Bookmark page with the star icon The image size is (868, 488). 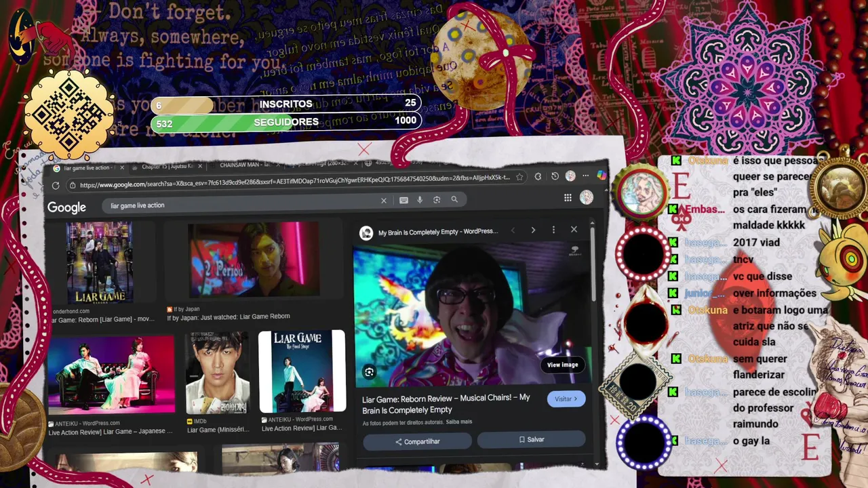tap(519, 177)
